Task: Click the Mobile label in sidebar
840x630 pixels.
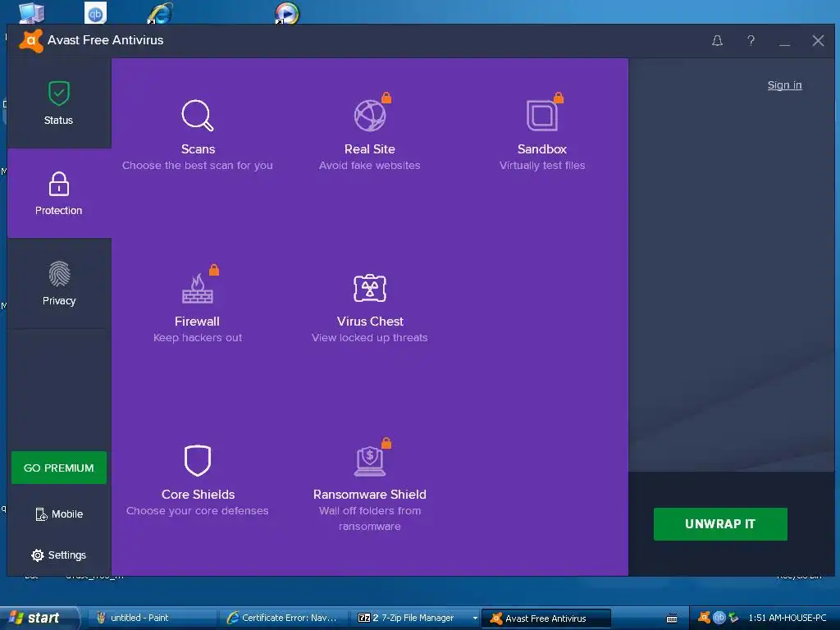Action: tap(67, 514)
